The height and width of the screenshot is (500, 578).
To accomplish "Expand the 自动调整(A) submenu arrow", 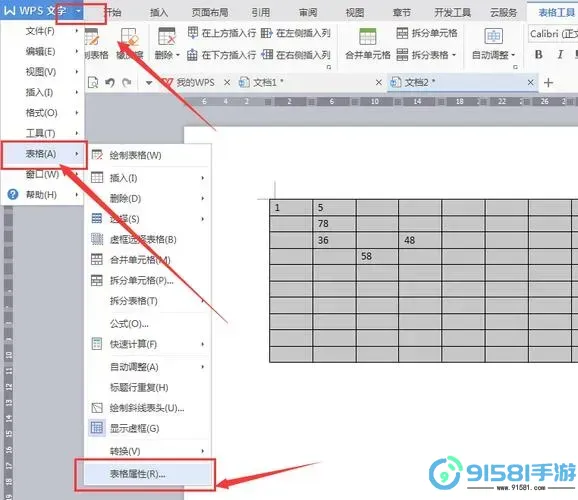I will (203, 367).
